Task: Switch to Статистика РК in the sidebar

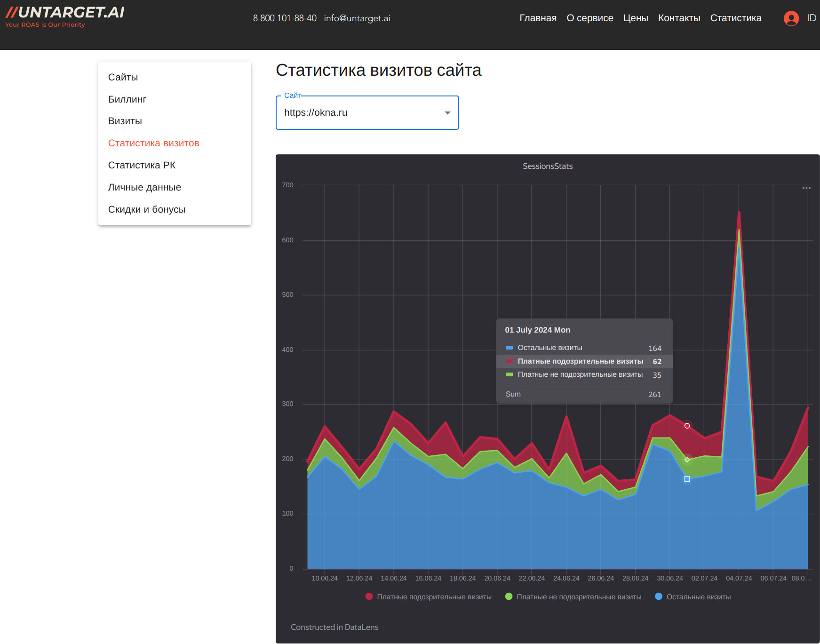Action: pos(142,165)
